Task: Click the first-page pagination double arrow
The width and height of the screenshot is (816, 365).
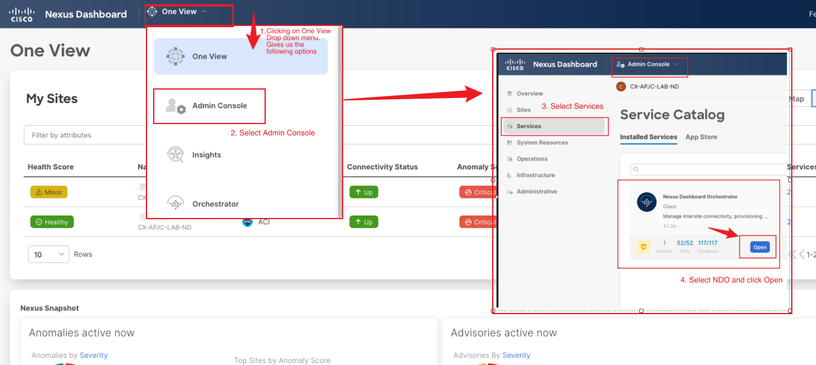Action: (793, 255)
